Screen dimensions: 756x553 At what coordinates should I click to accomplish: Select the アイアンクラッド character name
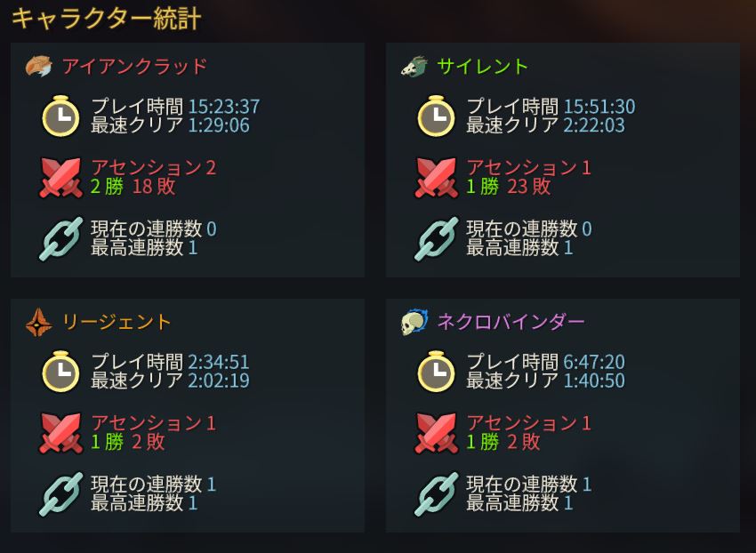pyautogui.click(x=134, y=67)
